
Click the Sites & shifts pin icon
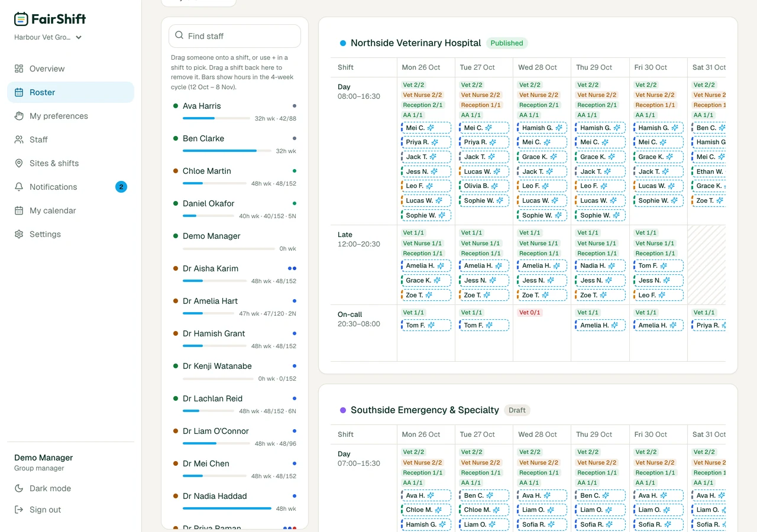(x=19, y=163)
